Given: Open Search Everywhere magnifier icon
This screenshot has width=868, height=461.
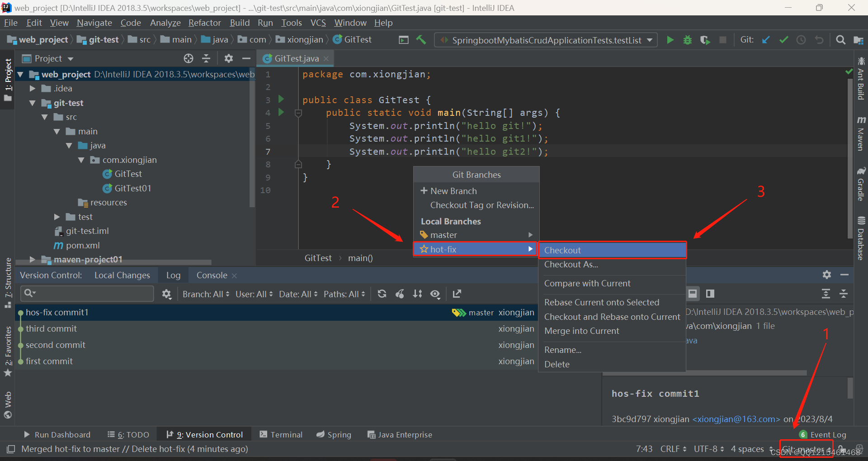Looking at the screenshot, I should point(840,40).
